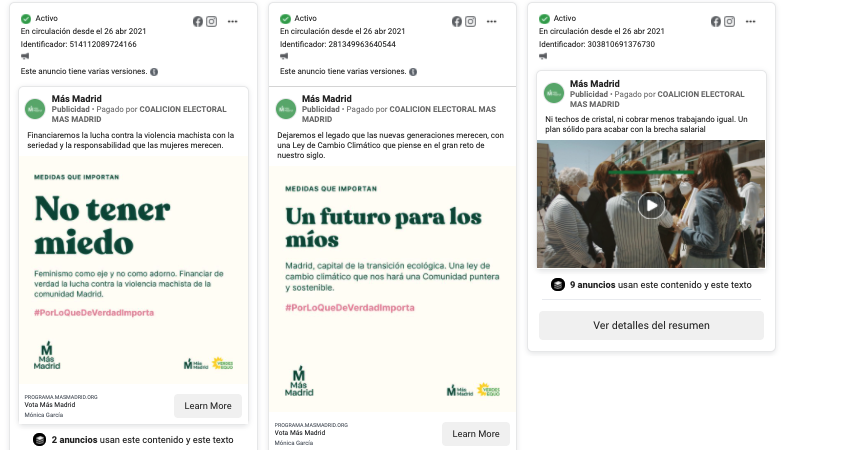Click the megaphone icon on ad 303810691376730
863x450 pixels.
[x=543, y=56]
